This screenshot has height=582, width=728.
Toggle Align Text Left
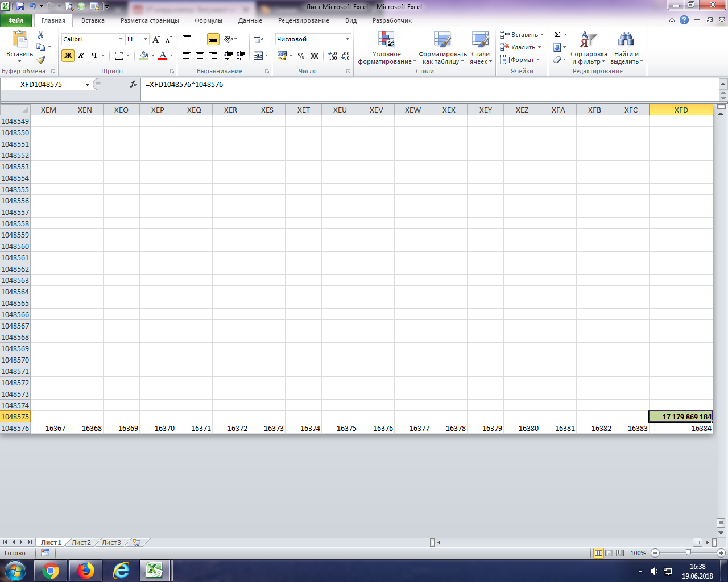187,56
